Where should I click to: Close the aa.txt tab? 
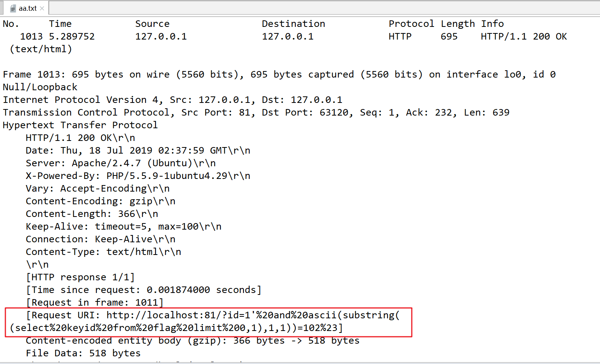pos(42,7)
